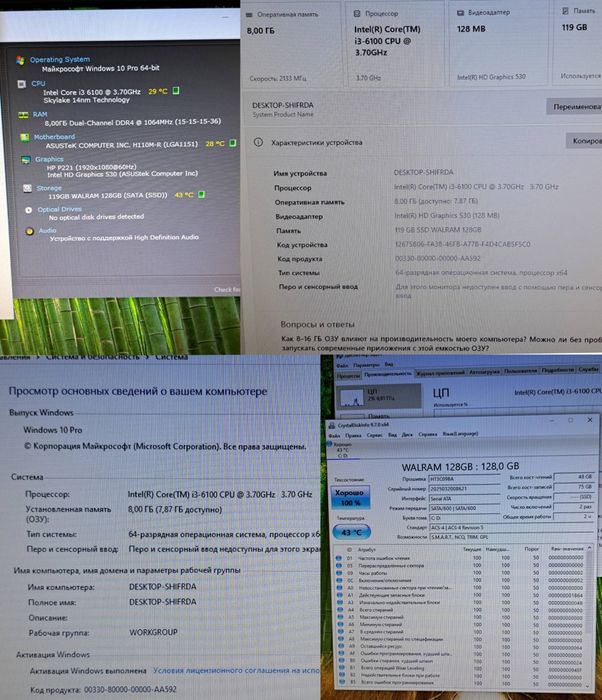Click blue disk status circle above C: D:

[x=330, y=444]
